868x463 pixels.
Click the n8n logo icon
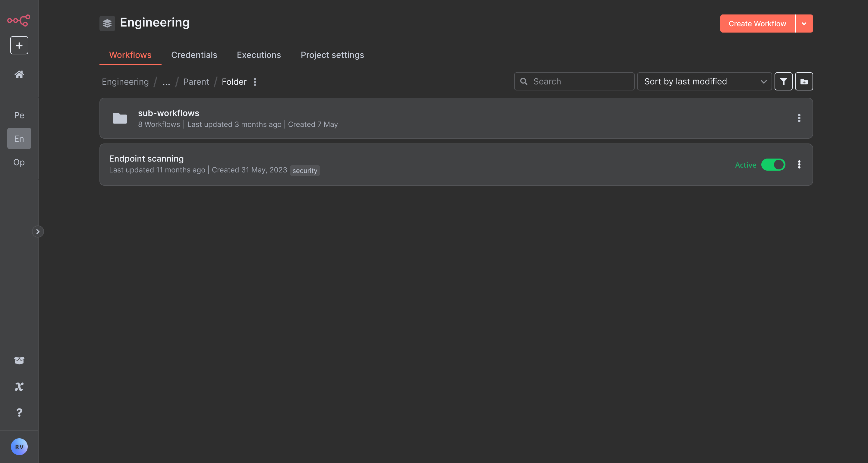[19, 20]
